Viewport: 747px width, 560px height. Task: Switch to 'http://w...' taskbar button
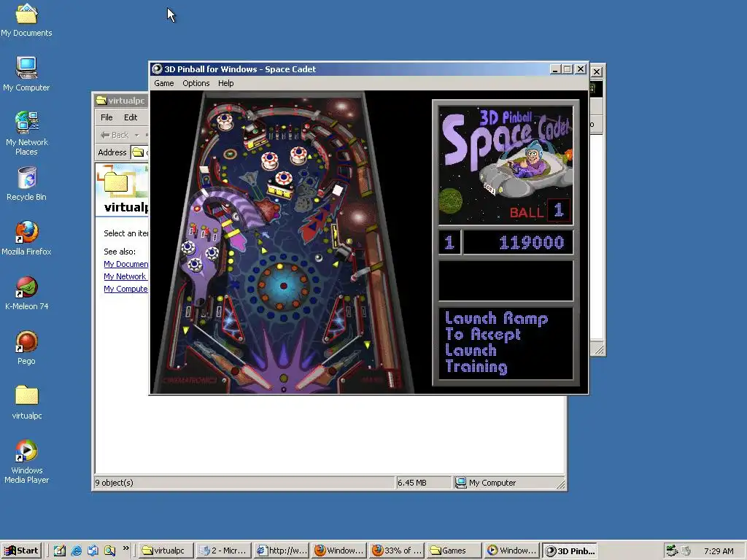click(x=281, y=551)
